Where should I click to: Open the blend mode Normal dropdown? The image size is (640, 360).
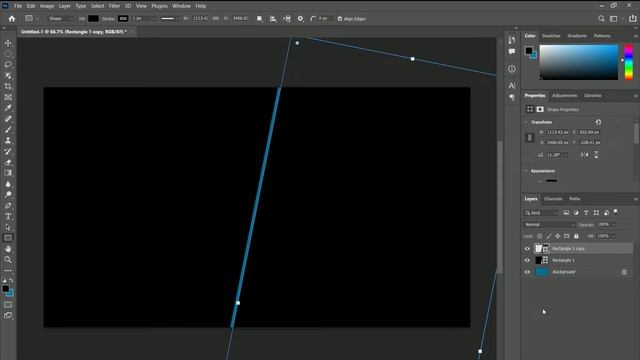549,224
